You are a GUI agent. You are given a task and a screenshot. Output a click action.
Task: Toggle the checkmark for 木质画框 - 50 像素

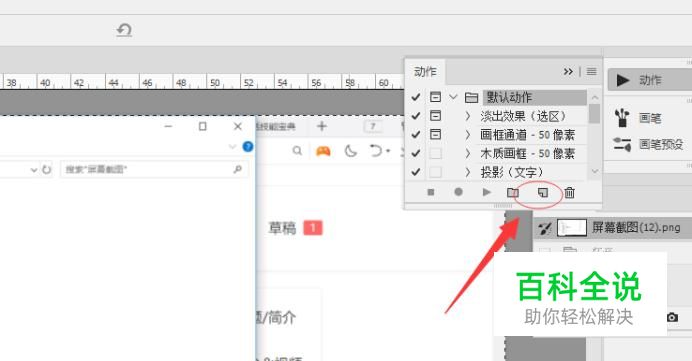point(415,153)
